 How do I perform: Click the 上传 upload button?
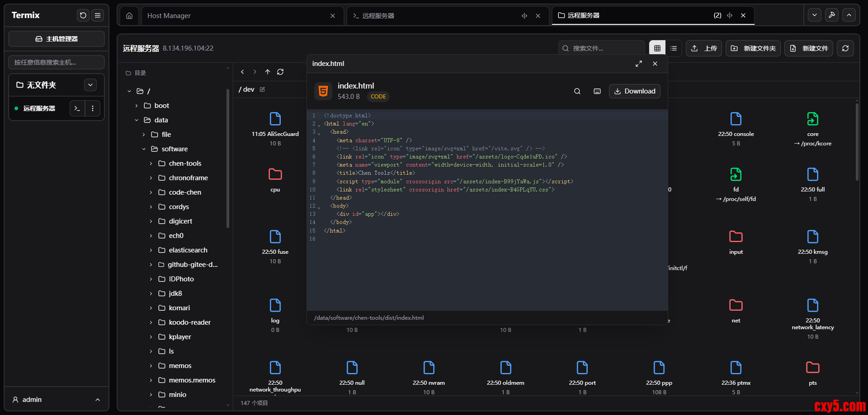click(x=704, y=48)
